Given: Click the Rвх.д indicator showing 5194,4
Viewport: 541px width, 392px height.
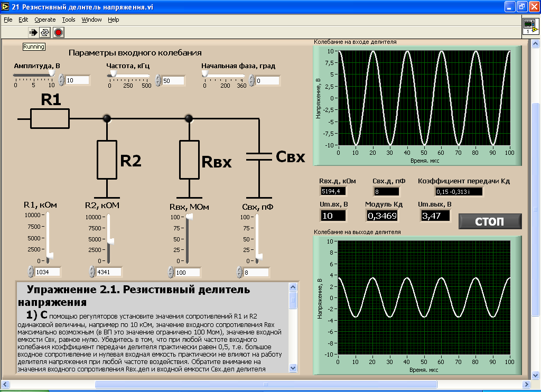Looking at the screenshot, I should 333,191.
